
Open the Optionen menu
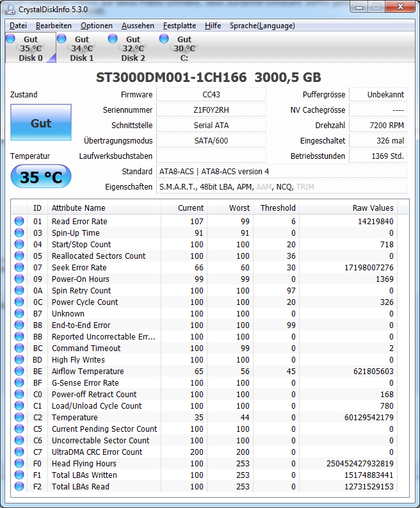[x=97, y=26]
